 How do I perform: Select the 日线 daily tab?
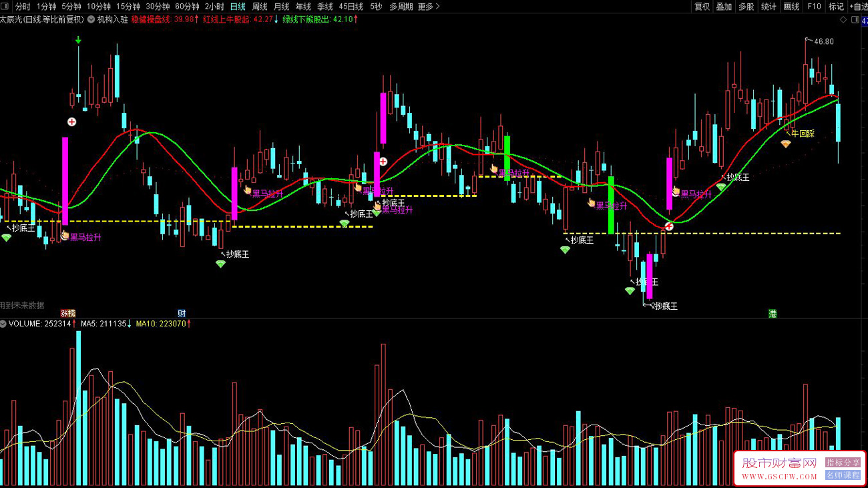click(x=238, y=7)
